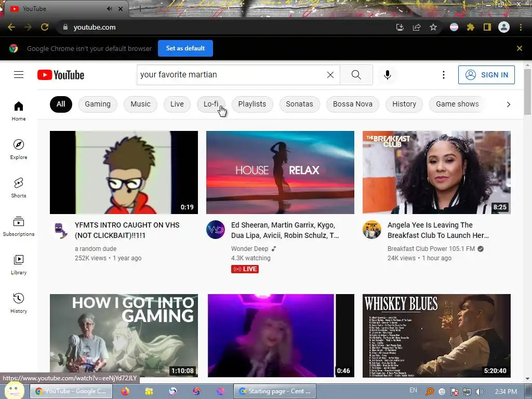Share this page icon
The width and height of the screenshot is (532, 399).
tap(416, 27)
